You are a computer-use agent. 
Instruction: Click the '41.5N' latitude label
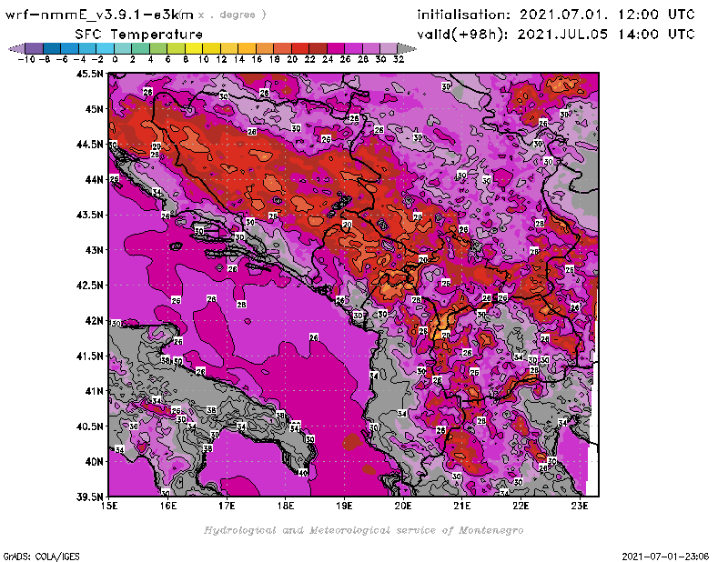click(x=89, y=356)
